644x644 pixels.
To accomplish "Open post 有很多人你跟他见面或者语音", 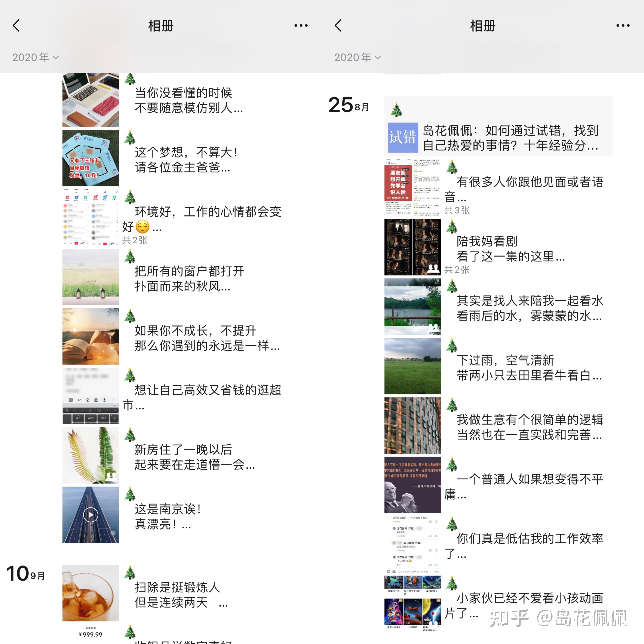I will (x=524, y=189).
